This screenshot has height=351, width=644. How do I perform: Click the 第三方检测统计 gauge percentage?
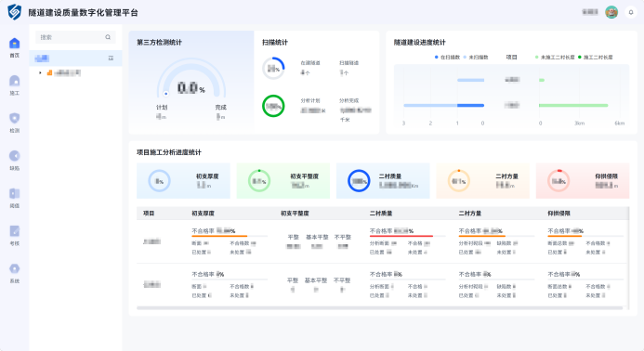(191, 87)
